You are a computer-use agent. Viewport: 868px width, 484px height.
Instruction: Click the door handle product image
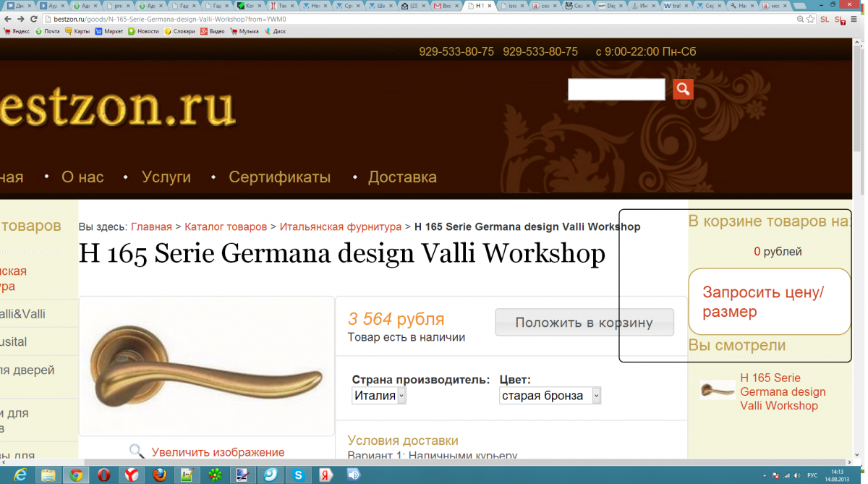pos(206,366)
